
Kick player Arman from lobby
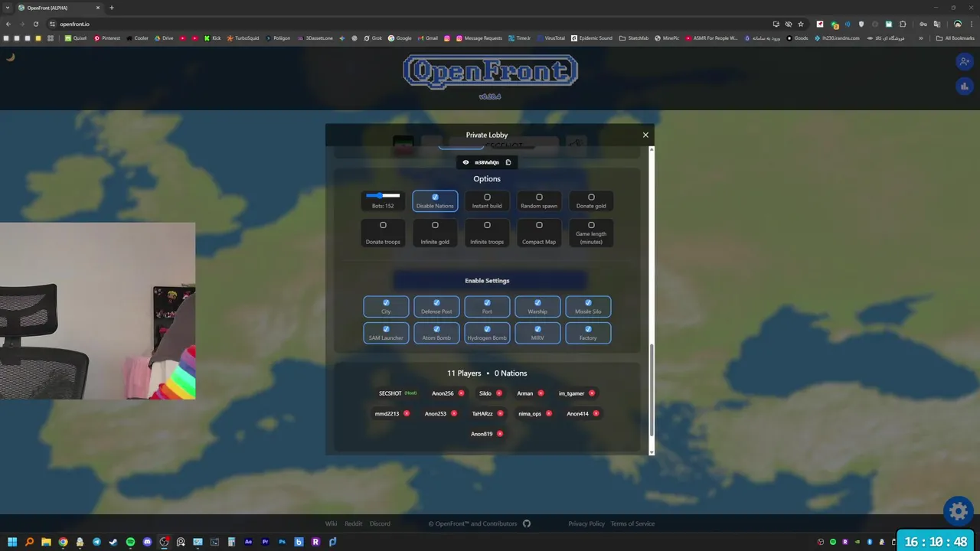point(541,393)
